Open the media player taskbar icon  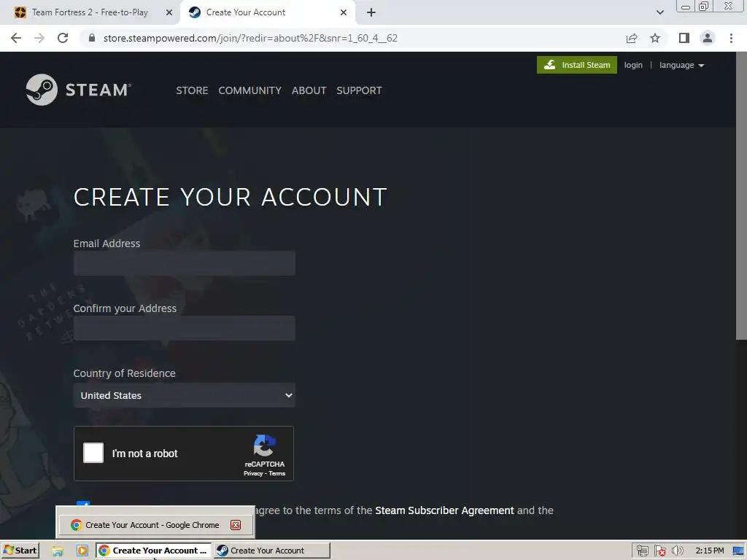[x=82, y=551]
